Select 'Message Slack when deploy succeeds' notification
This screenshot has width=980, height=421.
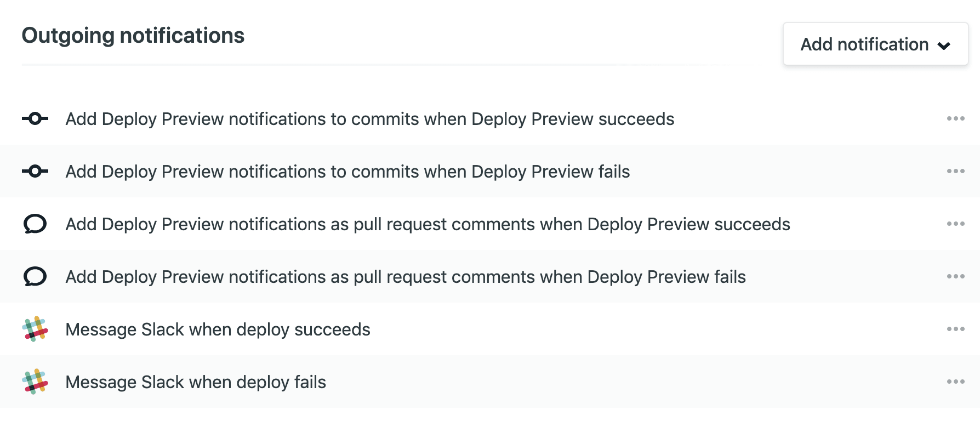tap(218, 329)
